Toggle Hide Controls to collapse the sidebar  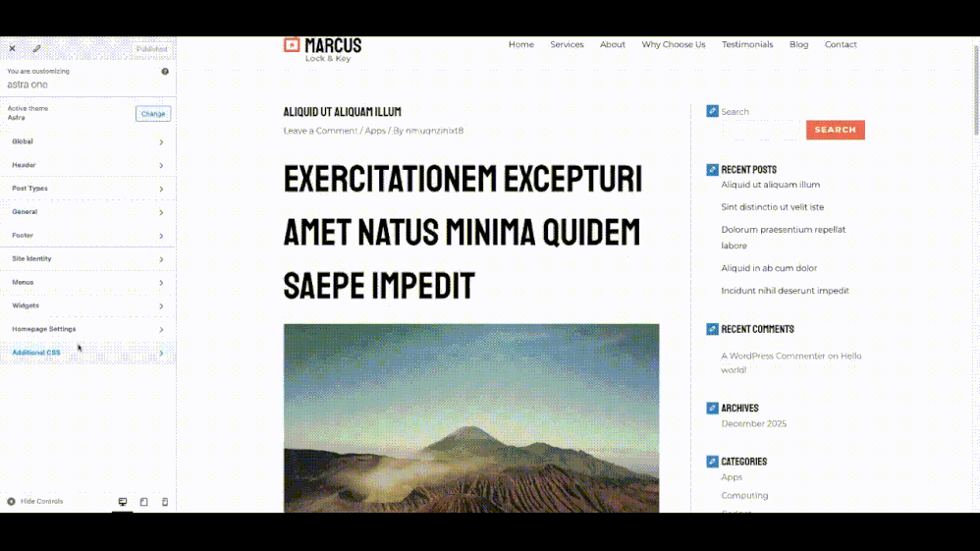click(35, 502)
